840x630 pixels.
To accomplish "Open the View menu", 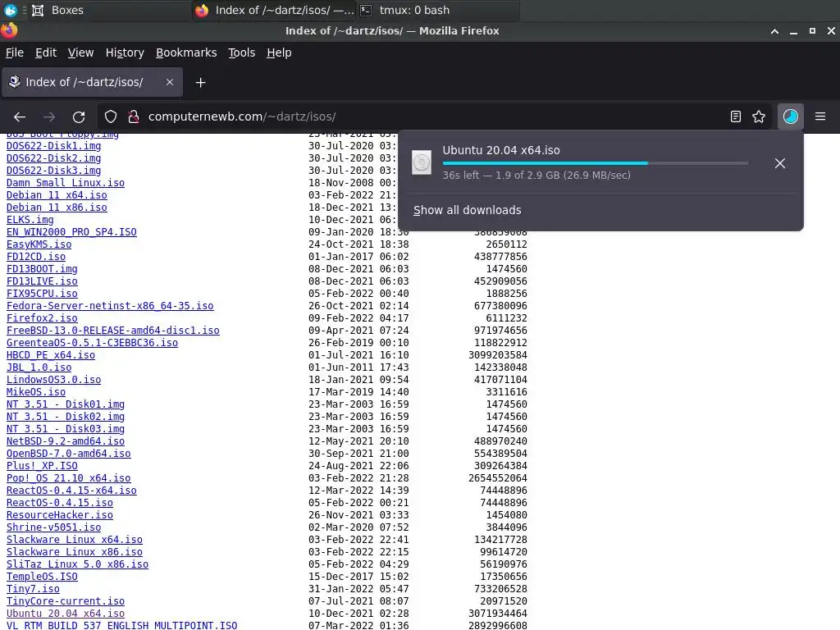I will (80, 52).
